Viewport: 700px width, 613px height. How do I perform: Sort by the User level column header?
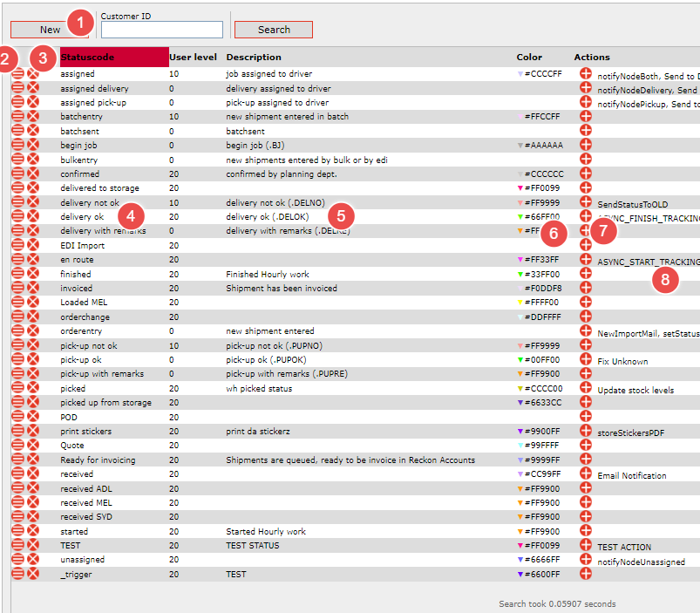pyautogui.click(x=193, y=58)
